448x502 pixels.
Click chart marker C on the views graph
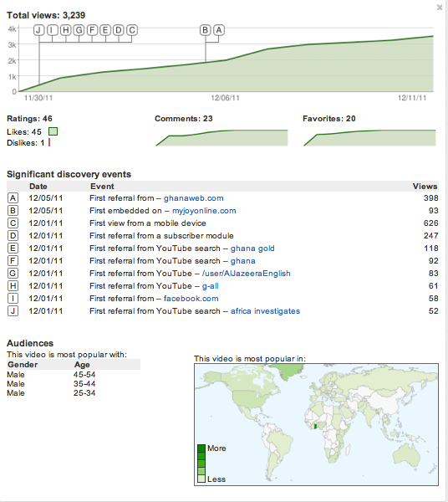132,30
